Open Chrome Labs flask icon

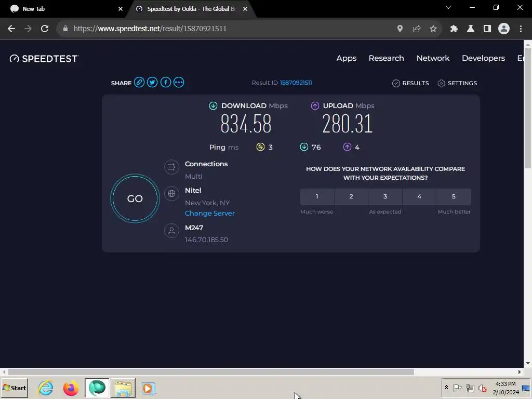pos(471,29)
